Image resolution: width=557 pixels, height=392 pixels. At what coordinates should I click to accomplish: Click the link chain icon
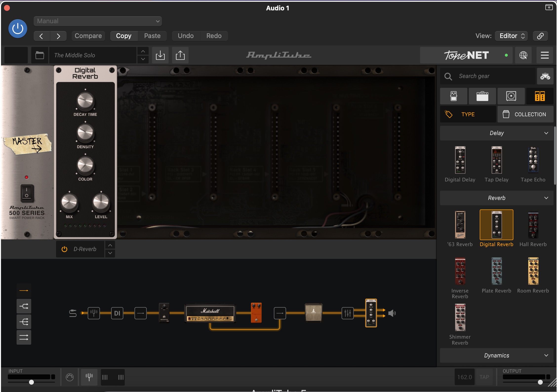540,36
